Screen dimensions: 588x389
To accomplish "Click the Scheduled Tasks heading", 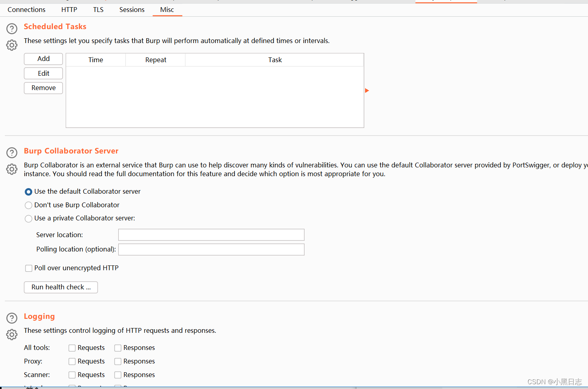I will tap(55, 27).
